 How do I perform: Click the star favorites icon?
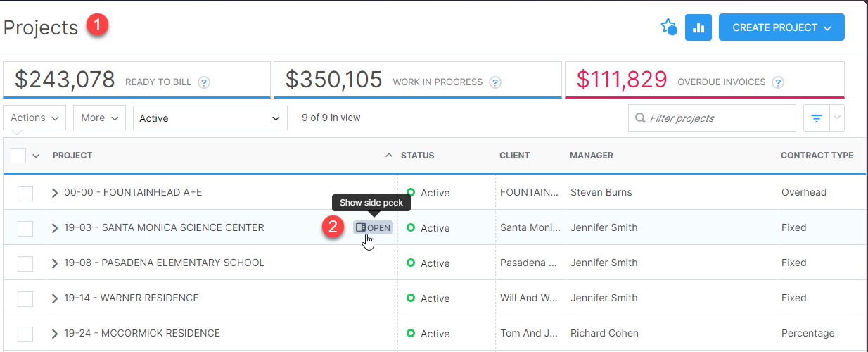point(668,27)
